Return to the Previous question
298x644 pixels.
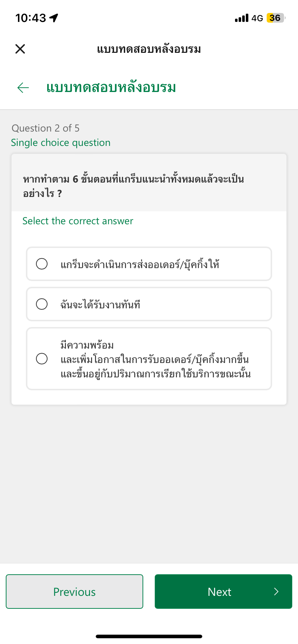[74, 592]
